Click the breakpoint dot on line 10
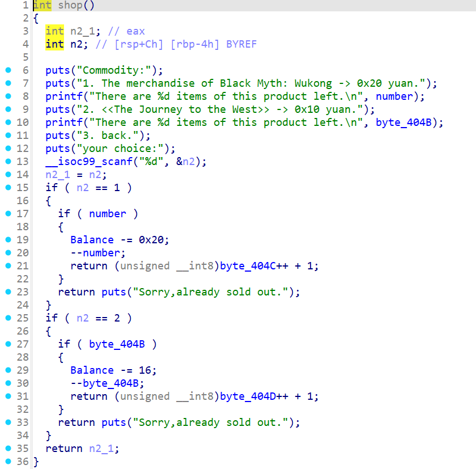Screen dimensions: 476x469 [8, 122]
